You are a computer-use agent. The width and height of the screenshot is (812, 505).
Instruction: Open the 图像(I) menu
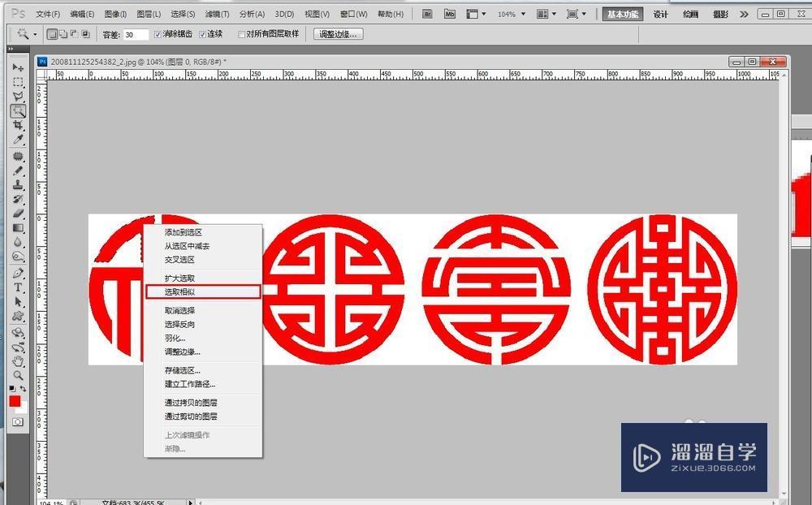[x=115, y=14]
